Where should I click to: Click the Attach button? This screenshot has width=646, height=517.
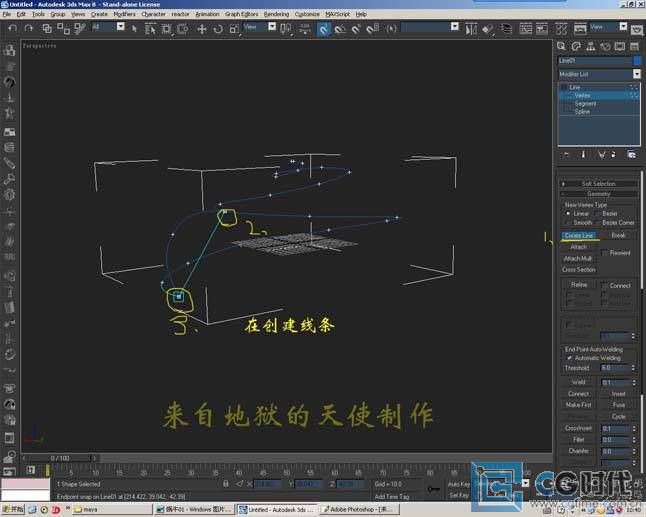[x=579, y=247]
